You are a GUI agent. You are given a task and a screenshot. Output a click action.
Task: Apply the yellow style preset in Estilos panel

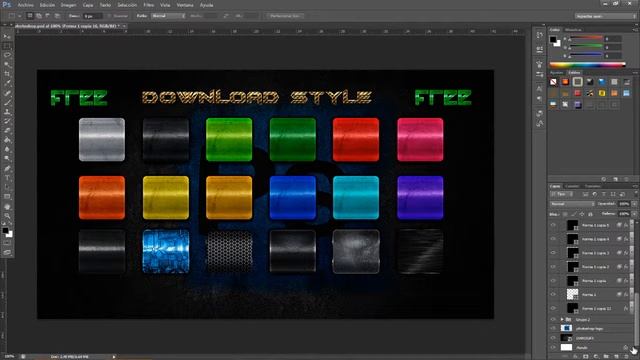(x=602, y=93)
